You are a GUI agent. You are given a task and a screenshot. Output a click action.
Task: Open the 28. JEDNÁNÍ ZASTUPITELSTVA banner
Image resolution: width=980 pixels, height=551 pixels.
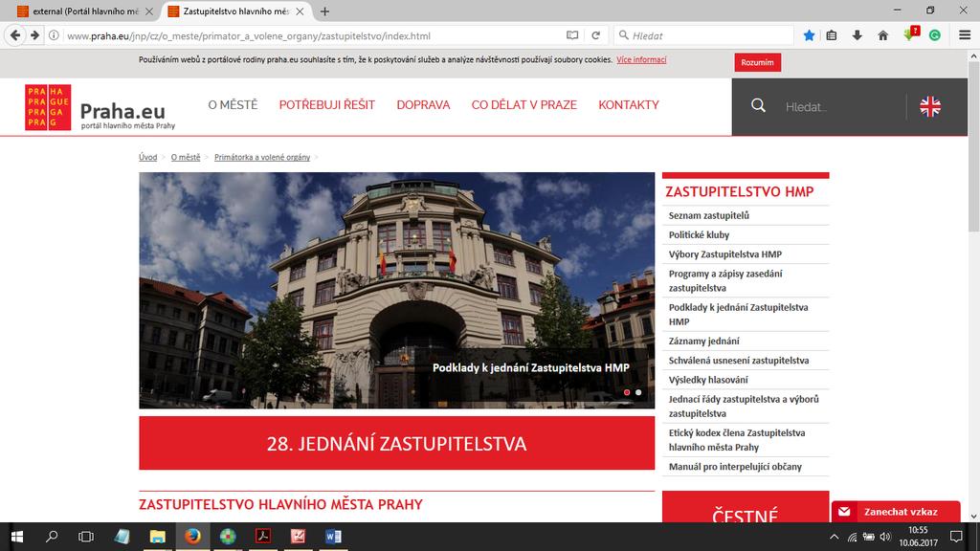click(396, 443)
